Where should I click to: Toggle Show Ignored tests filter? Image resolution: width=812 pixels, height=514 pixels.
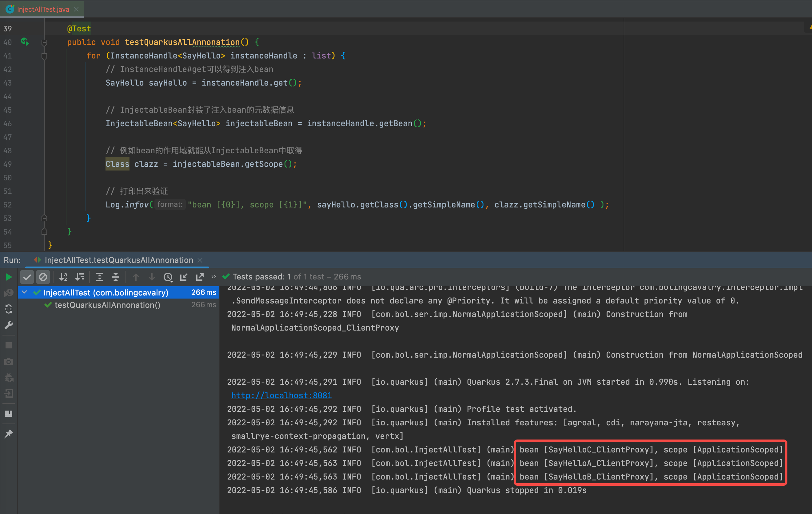pos(43,277)
